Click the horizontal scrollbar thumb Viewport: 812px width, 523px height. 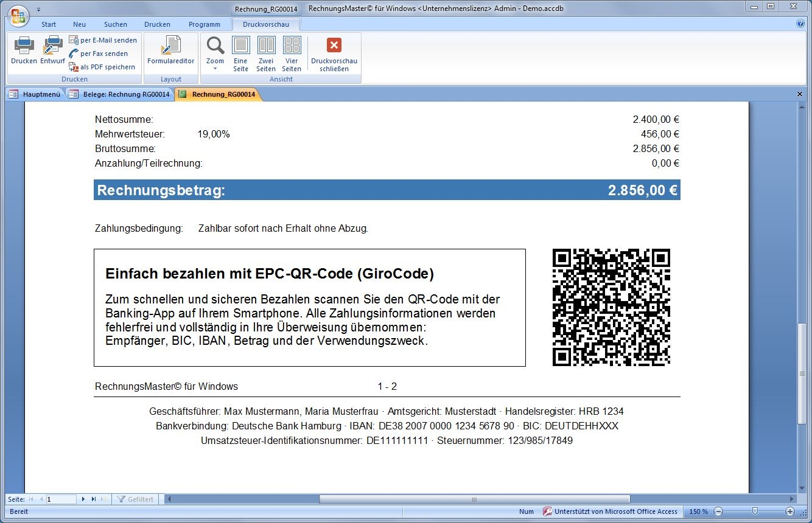point(475,499)
